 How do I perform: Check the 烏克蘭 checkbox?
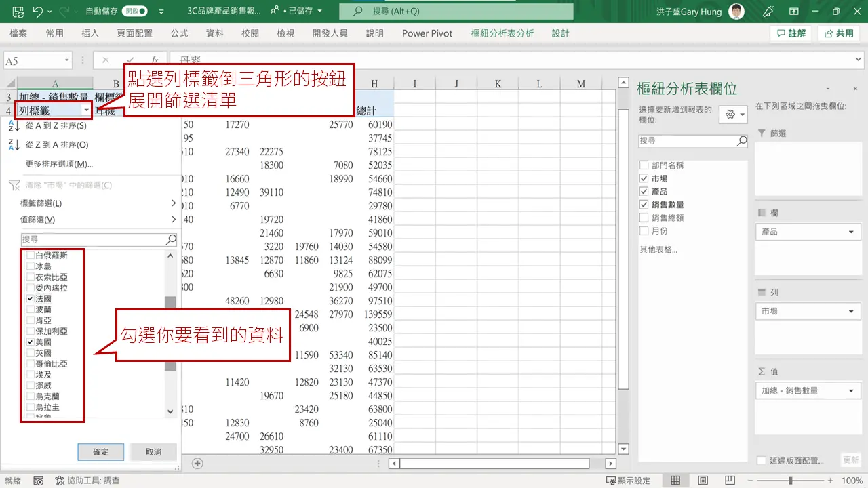pos(30,396)
